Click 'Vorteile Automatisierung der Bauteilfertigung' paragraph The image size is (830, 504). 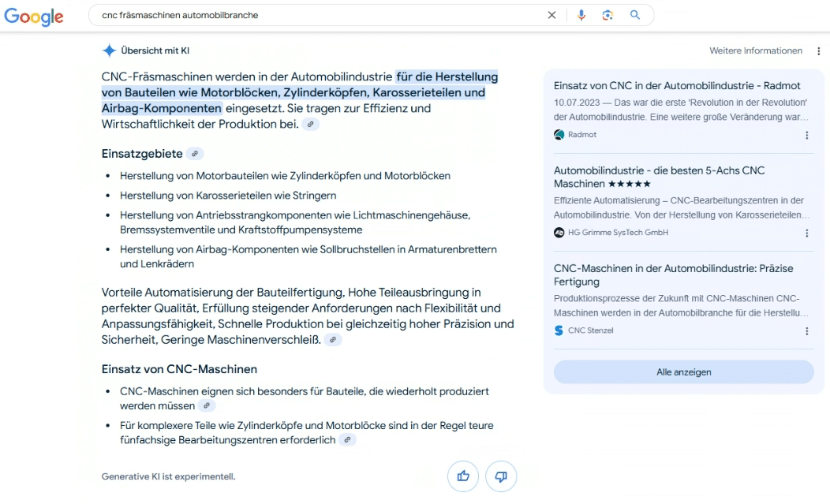(308, 316)
